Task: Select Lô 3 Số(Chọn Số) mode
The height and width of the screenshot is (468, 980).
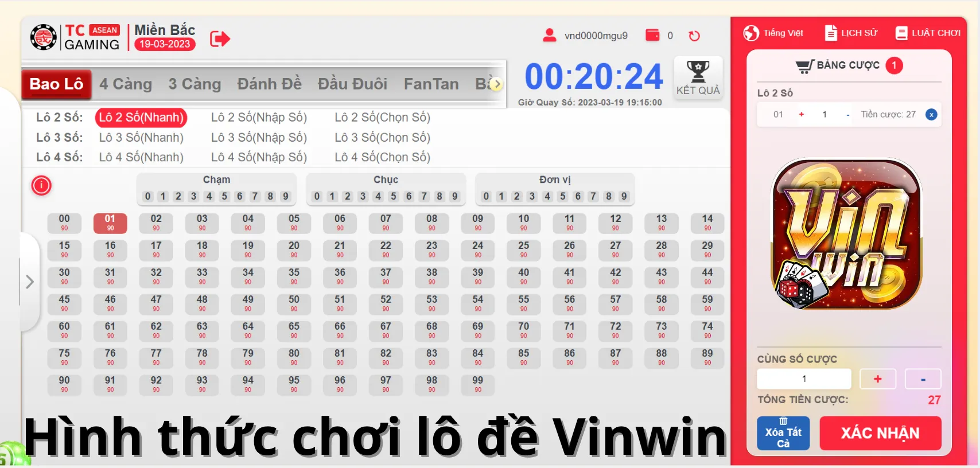Action: pos(382,138)
